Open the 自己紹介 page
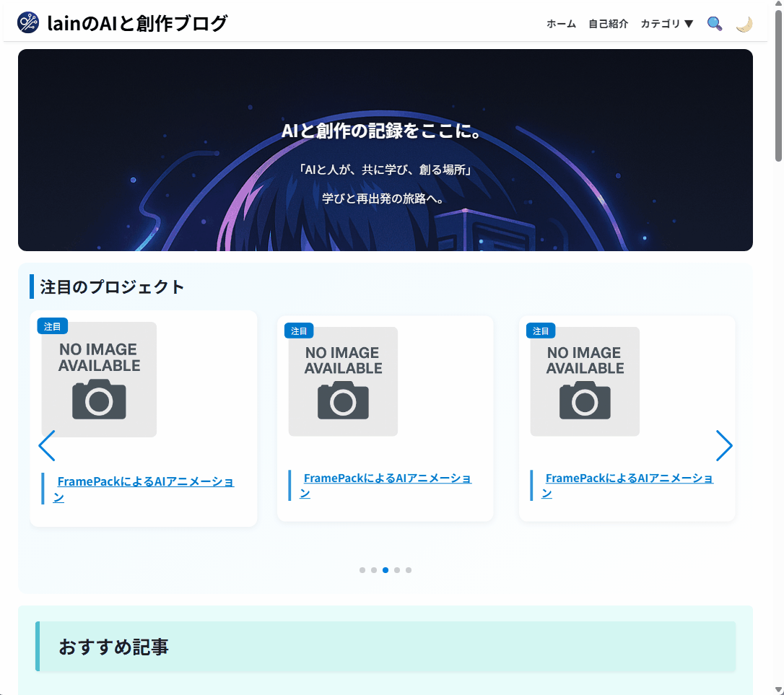The image size is (784, 695). point(608,24)
